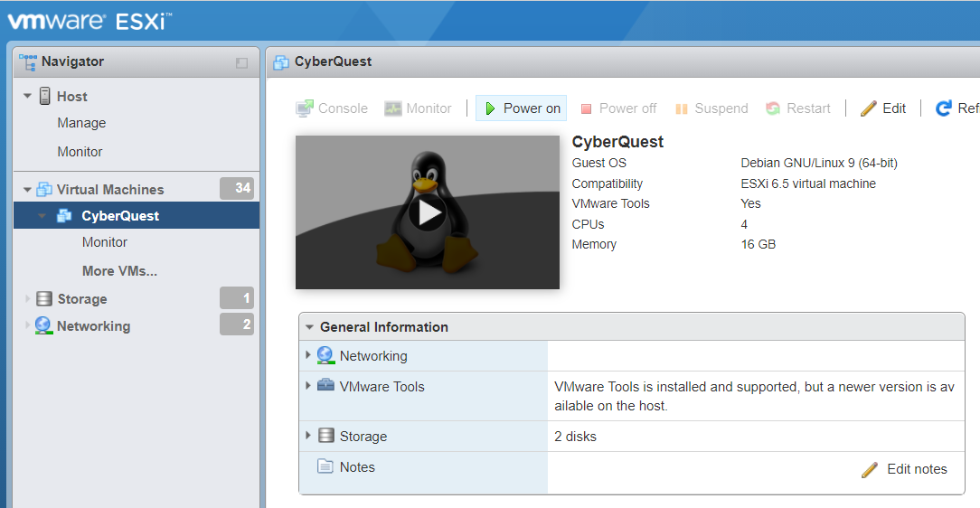Click the 16 GB memory value
Image resolution: width=980 pixels, height=508 pixels.
click(759, 244)
